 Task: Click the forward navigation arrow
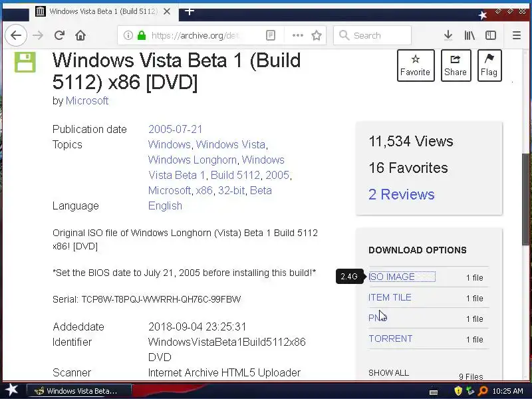[38, 35]
